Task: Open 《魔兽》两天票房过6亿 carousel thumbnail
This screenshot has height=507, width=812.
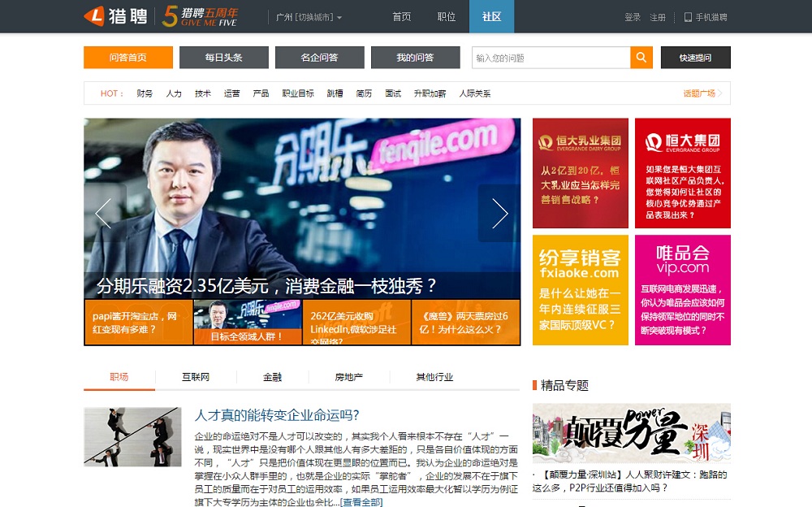Action: 465,322
